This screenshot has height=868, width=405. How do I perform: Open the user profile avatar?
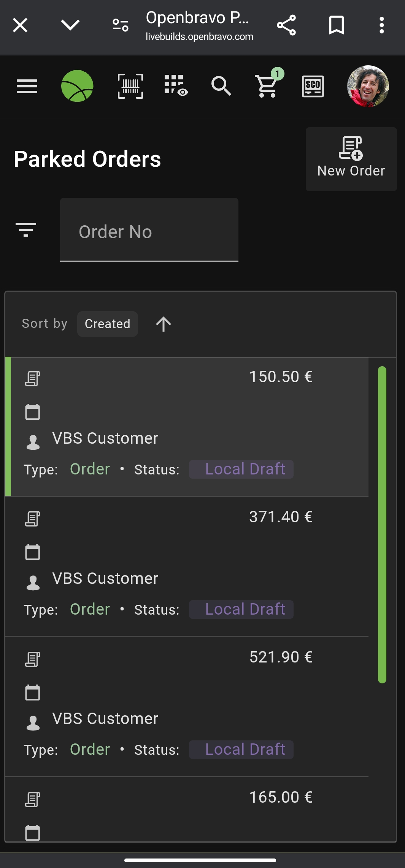coord(368,86)
